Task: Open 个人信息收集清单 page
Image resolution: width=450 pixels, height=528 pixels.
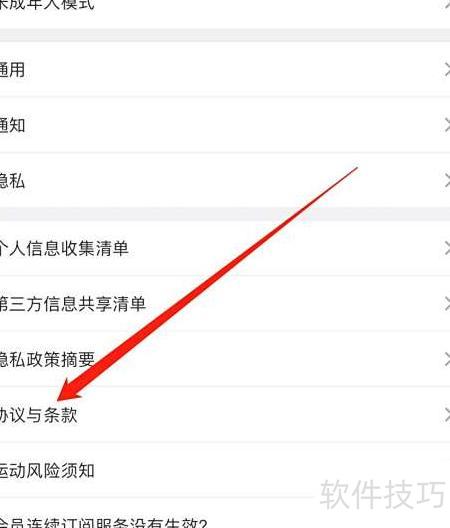Action: [x=225, y=249]
